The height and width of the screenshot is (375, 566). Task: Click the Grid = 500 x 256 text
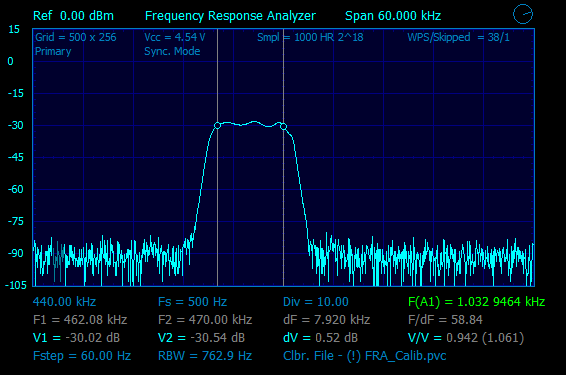pyautogui.click(x=76, y=37)
